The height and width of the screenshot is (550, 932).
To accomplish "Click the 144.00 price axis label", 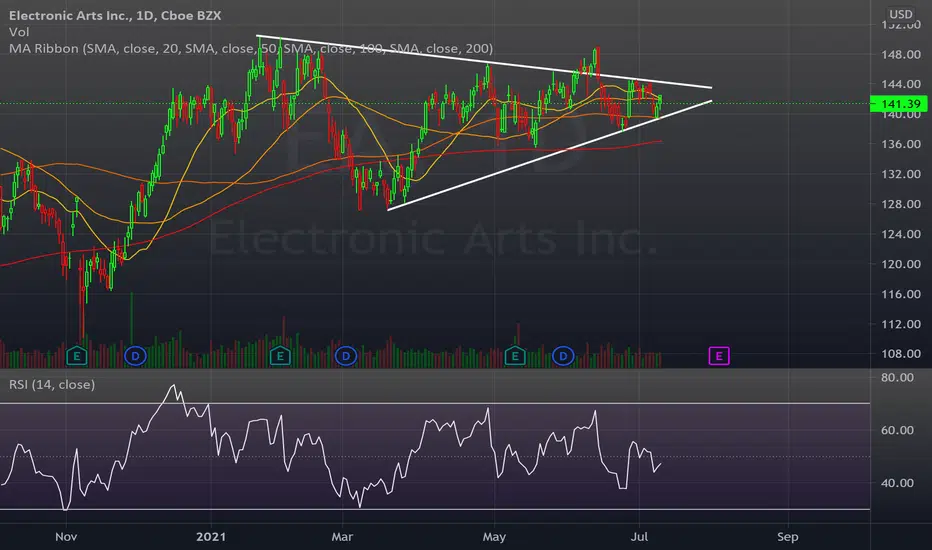I will point(901,84).
